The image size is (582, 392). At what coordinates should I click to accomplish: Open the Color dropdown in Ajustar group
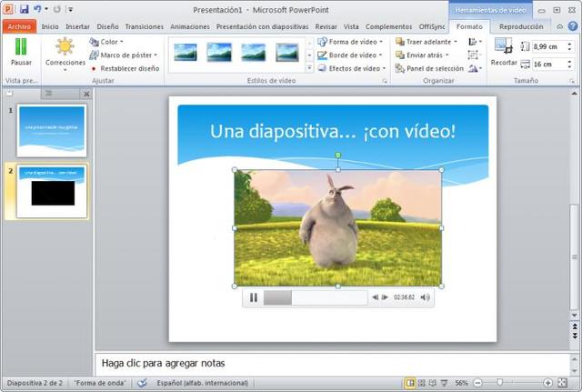point(106,42)
